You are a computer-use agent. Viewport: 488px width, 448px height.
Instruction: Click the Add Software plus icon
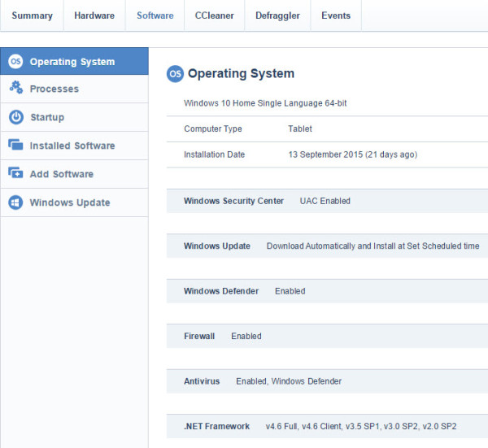[15, 173]
